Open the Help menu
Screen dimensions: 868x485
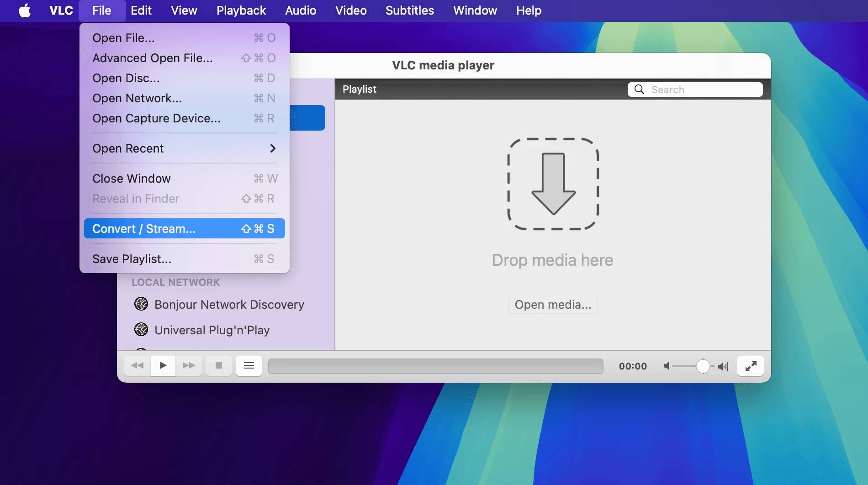tap(529, 11)
